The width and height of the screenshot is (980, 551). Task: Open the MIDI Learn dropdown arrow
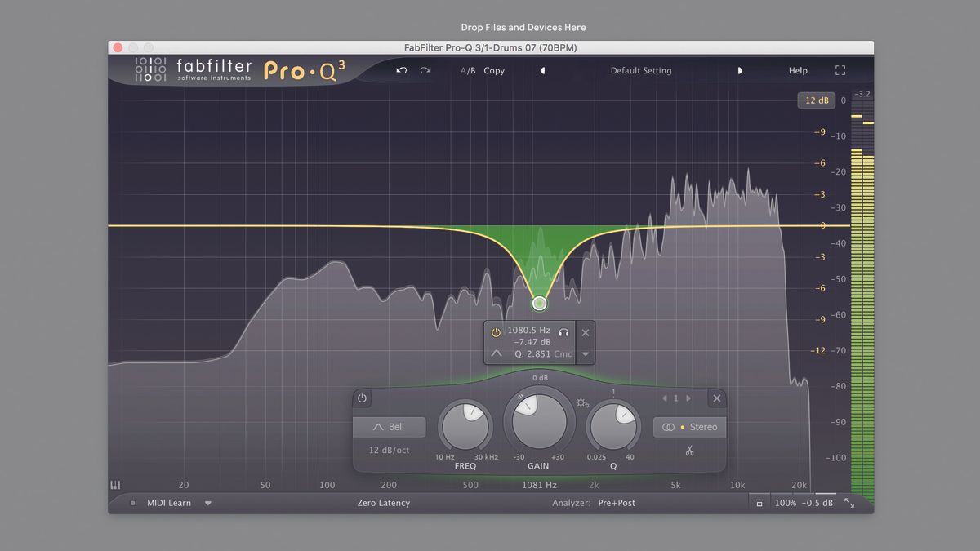pyautogui.click(x=208, y=503)
